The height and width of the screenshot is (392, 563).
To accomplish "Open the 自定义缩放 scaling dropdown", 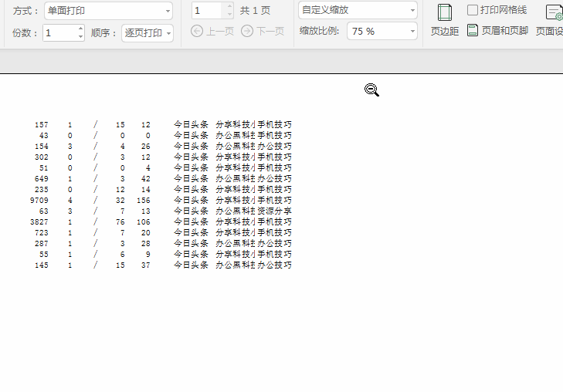I will click(358, 10).
